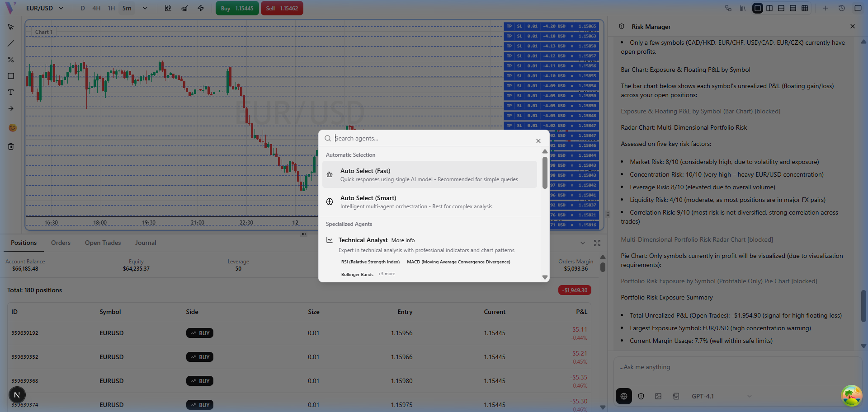Open the history clock icon
Screen dimensions: 868x412
point(841,8)
